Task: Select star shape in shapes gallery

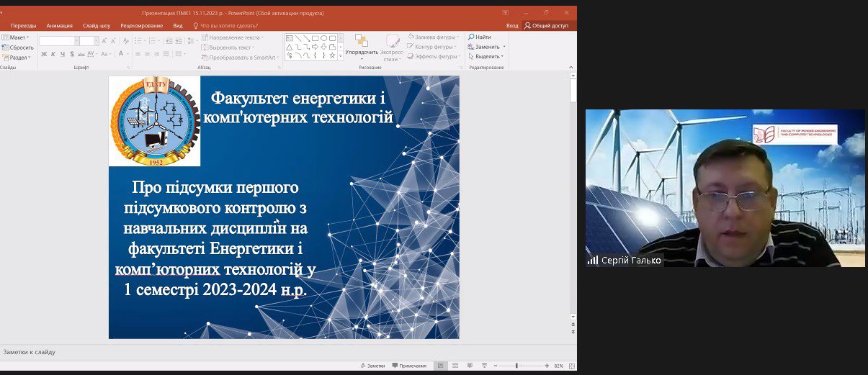Action: [x=332, y=55]
